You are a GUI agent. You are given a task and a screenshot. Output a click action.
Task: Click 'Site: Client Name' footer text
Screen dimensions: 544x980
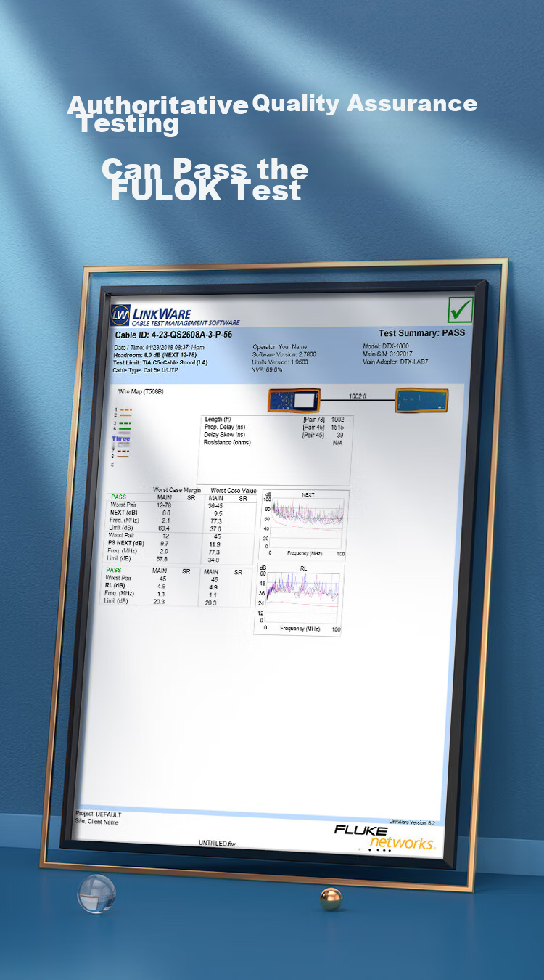(x=96, y=822)
